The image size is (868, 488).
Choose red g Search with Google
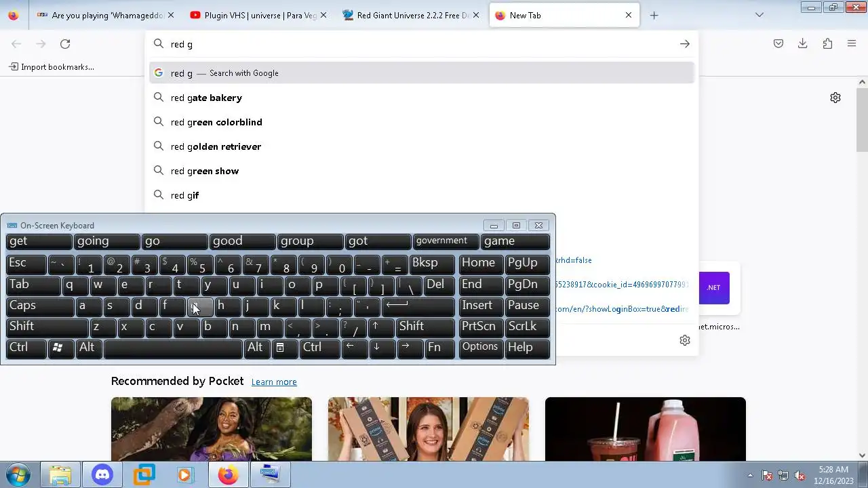click(422, 73)
